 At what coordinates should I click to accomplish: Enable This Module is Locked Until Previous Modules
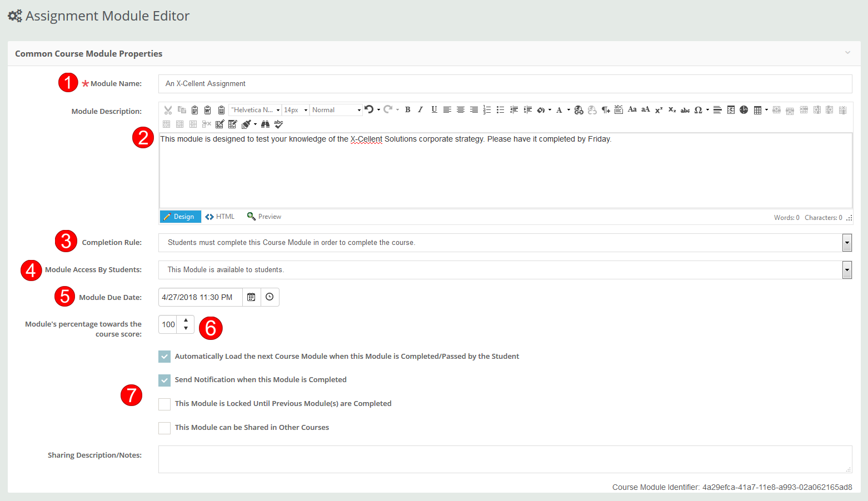(164, 404)
